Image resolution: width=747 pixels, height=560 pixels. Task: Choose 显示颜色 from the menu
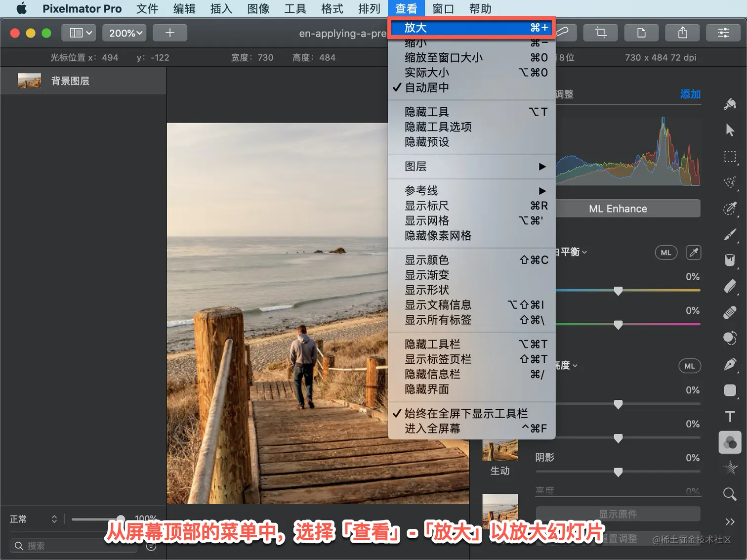coord(472,260)
